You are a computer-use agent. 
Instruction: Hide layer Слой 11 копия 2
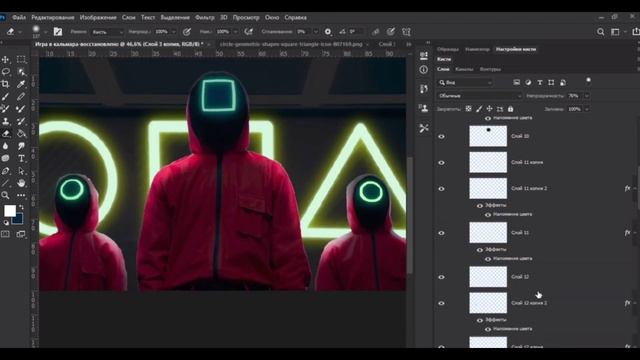point(441,189)
